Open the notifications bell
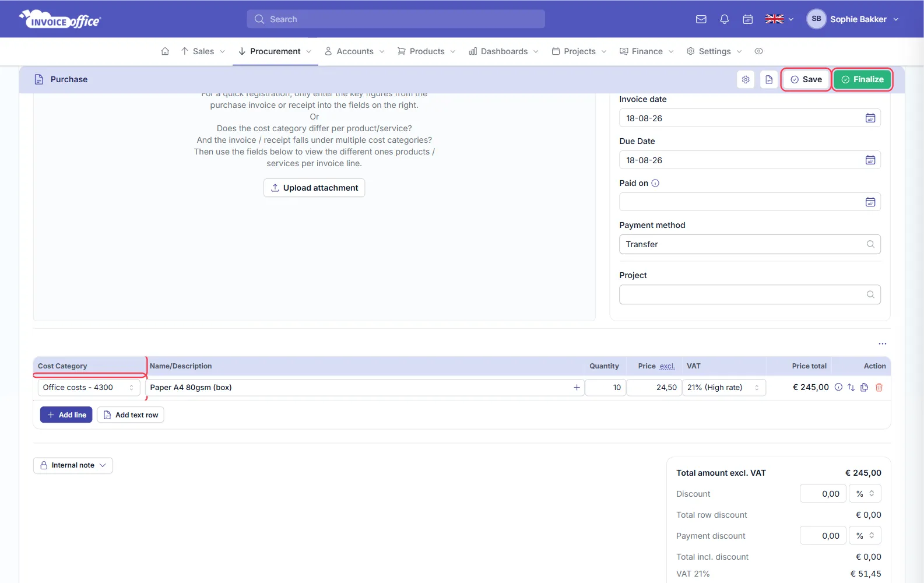 click(x=724, y=19)
